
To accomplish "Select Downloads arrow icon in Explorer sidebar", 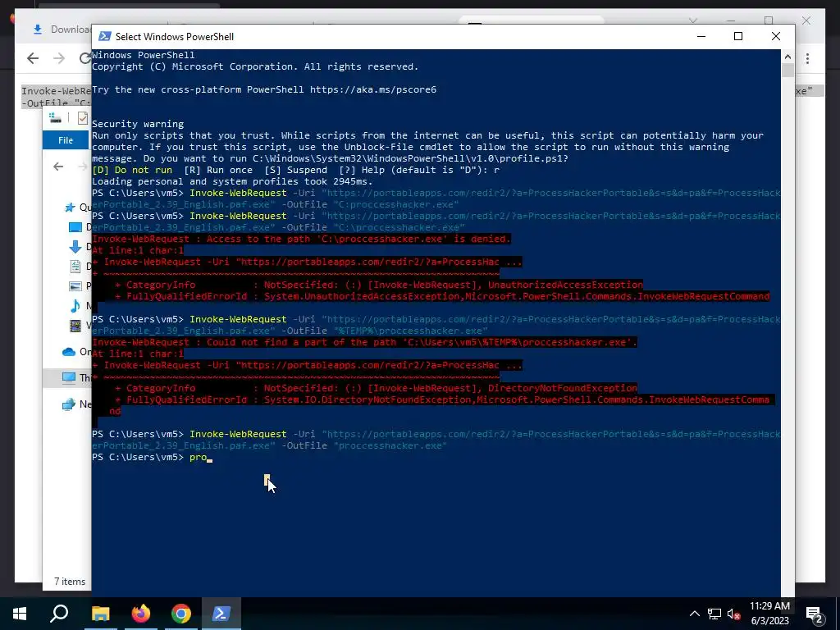I will click(75, 246).
